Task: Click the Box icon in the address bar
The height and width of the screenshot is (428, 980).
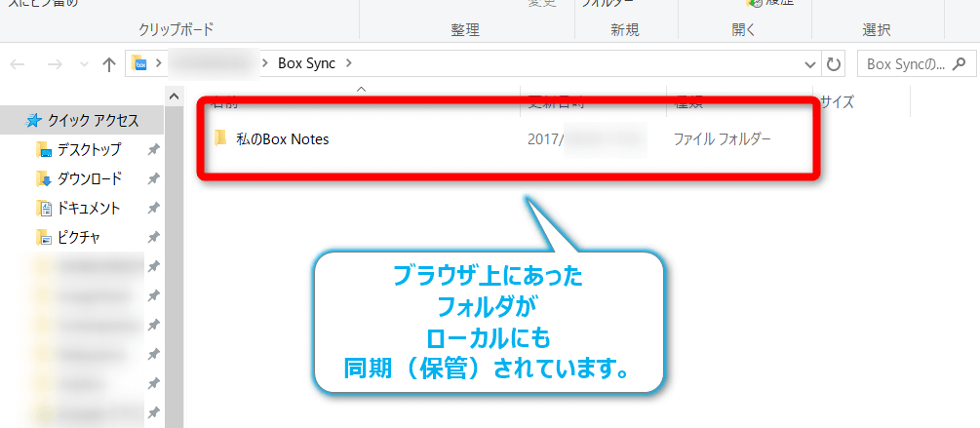Action: [139, 64]
